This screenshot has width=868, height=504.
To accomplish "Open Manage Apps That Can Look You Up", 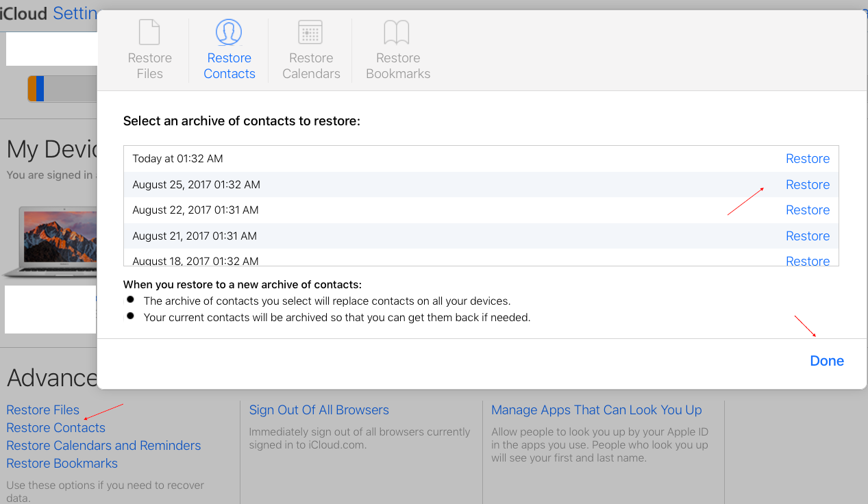I will tap(596, 410).
